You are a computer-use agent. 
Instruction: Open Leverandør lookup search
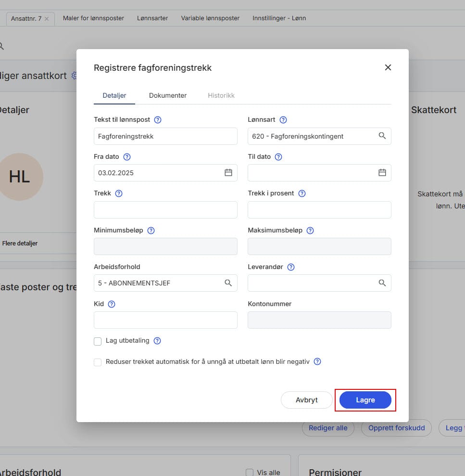(382, 283)
